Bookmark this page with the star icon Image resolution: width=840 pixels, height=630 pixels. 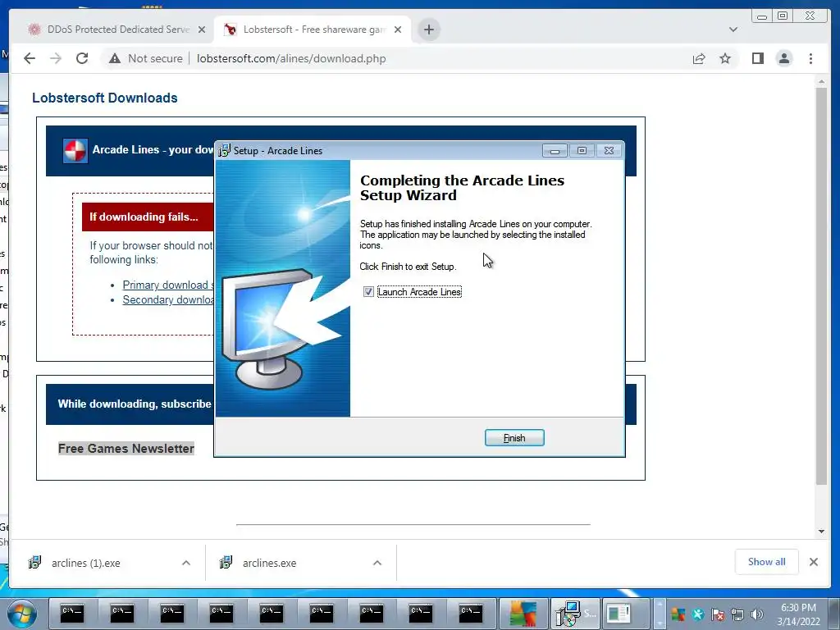click(725, 58)
